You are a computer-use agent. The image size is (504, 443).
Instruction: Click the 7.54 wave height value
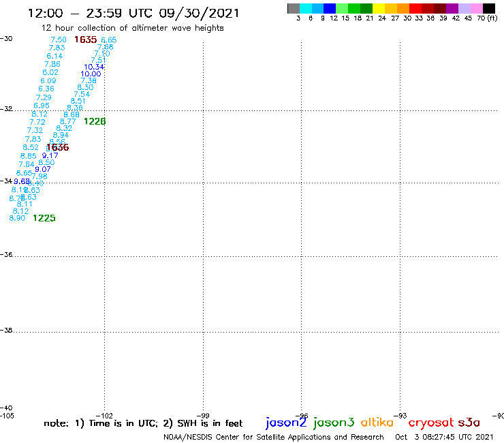pyautogui.click(x=82, y=94)
